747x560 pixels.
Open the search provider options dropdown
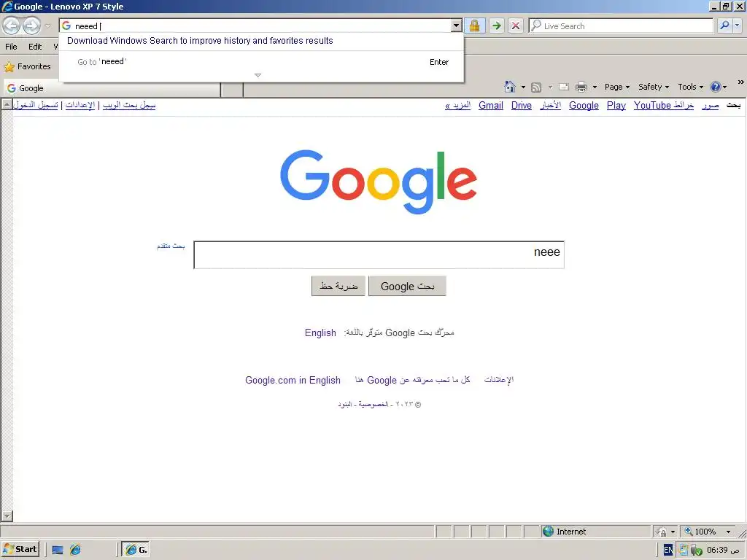[x=737, y=26]
